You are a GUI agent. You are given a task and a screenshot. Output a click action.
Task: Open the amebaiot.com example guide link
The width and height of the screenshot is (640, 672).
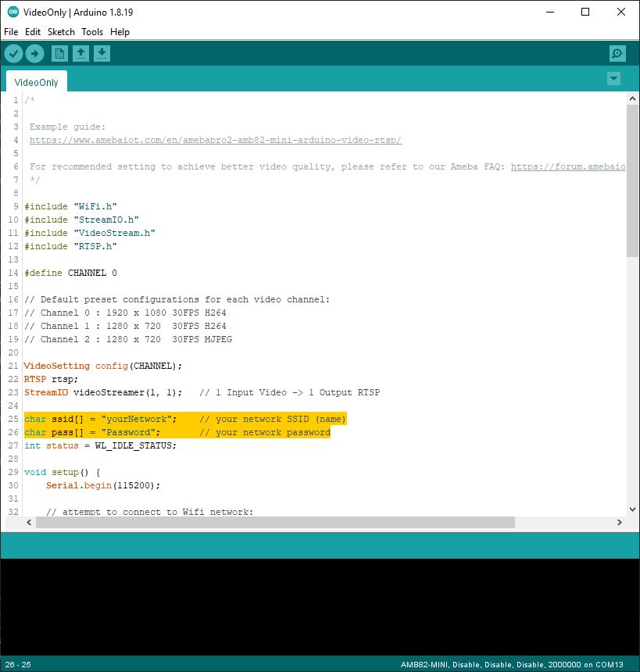pos(216,140)
